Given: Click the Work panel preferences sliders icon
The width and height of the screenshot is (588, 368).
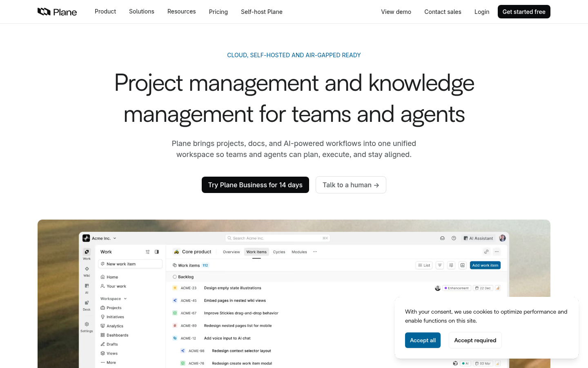Looking at the screenshot, I should (148, 252).
